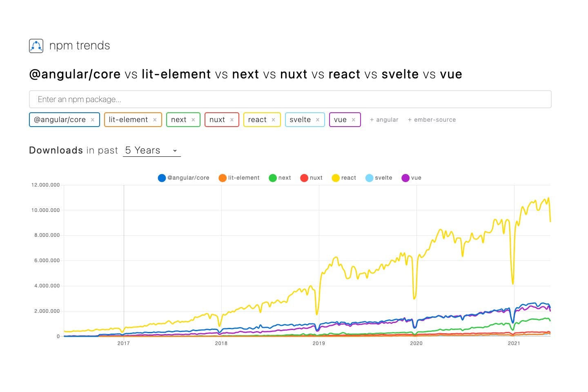The width and height of the screenshot is (588, 392).
Task: Remove lit-element from the comparison
Action: (x=155, y=120)
